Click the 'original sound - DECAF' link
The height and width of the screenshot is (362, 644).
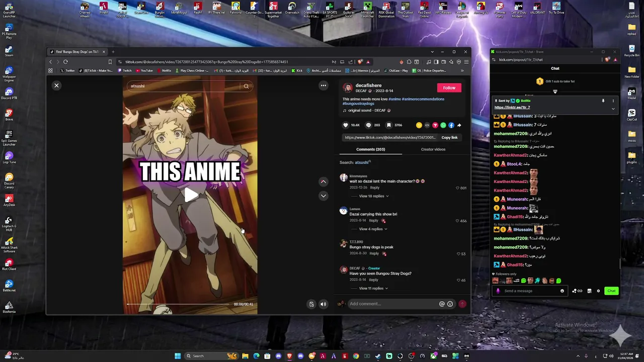366,111
